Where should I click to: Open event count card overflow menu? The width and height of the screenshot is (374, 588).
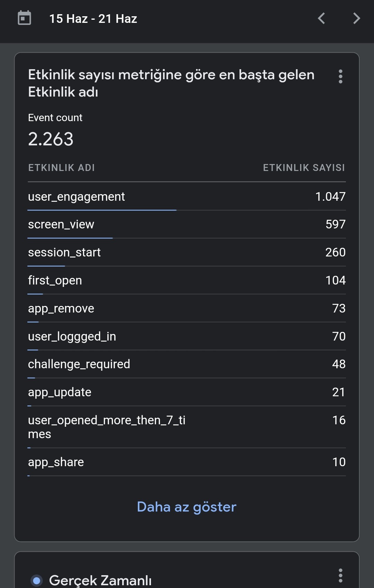[340, 76]
